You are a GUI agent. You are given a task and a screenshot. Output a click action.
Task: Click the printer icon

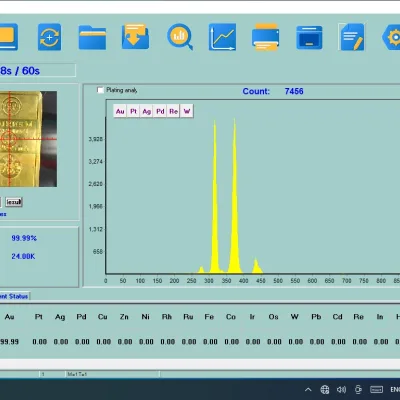coord(266,37)
